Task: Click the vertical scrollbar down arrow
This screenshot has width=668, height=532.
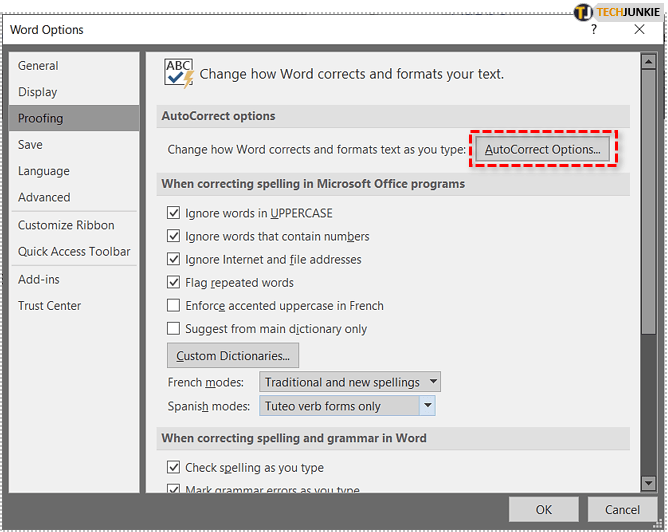Action: coord(649,483)
